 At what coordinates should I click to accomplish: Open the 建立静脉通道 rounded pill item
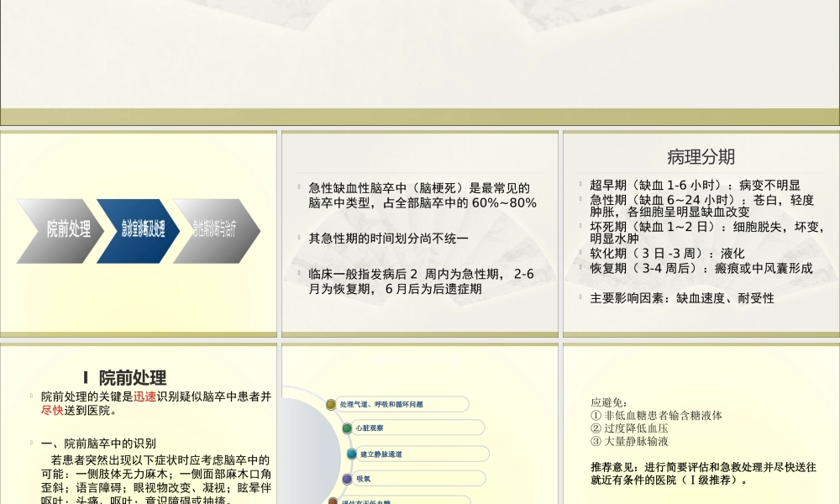click(424, 454)
